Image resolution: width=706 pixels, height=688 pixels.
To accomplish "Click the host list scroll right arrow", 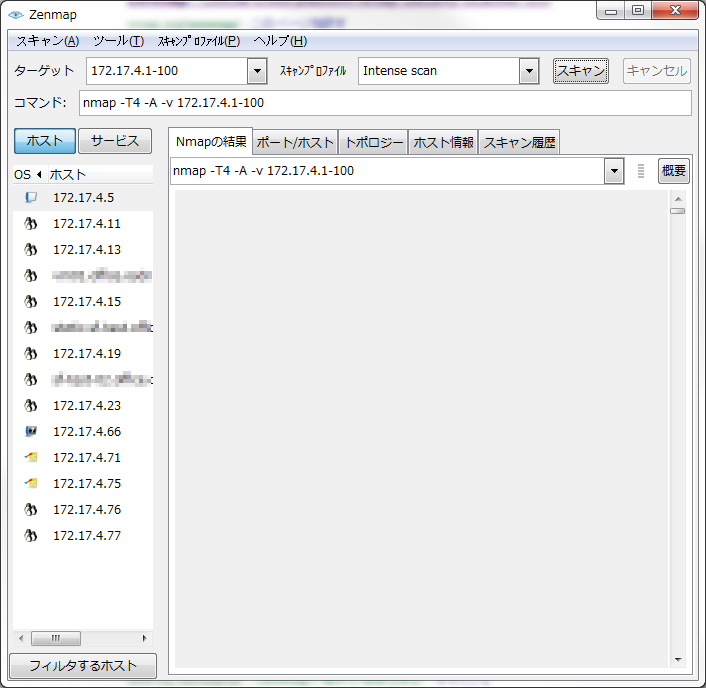I will [144, 638].
